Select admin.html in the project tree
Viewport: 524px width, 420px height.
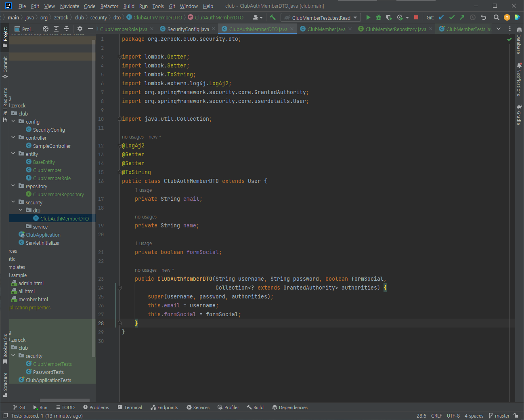point(31,283)
